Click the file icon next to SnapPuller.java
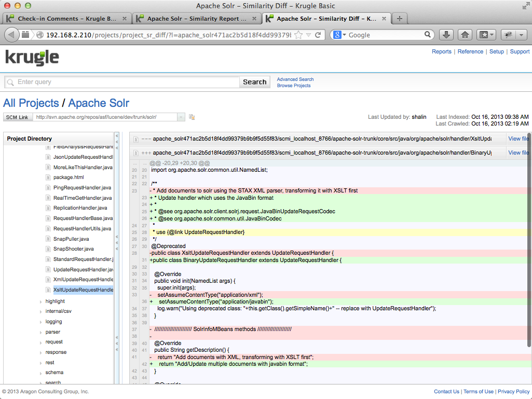This screenshot has height=399, width=532. pyautogui.click(x=48, y=239)
